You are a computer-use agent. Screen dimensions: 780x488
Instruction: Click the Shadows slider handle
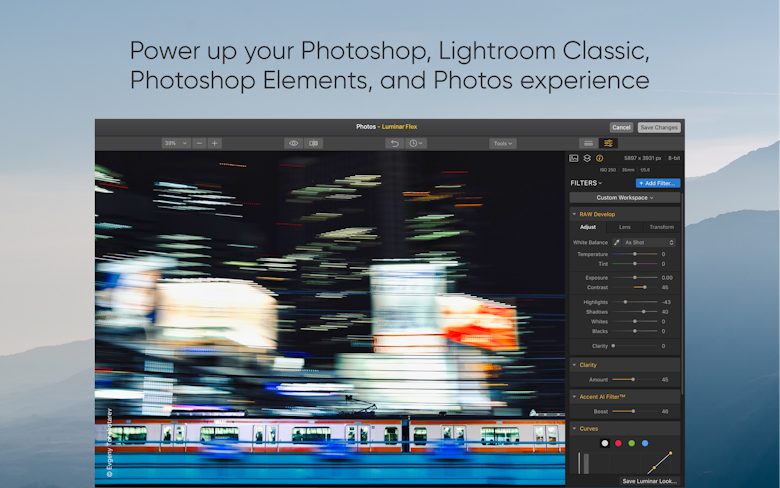(644, 312)
